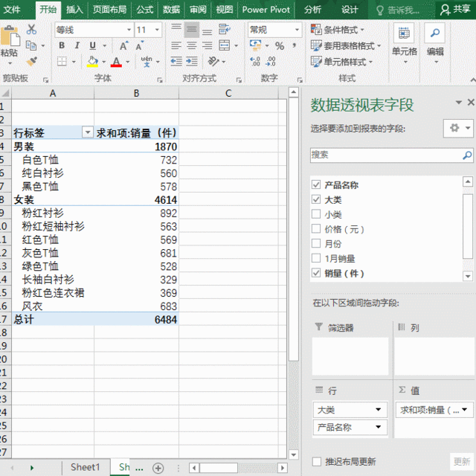This screenshot has height=476, width=476.
Task: Toggle Underline formatting
Action: 92,45
